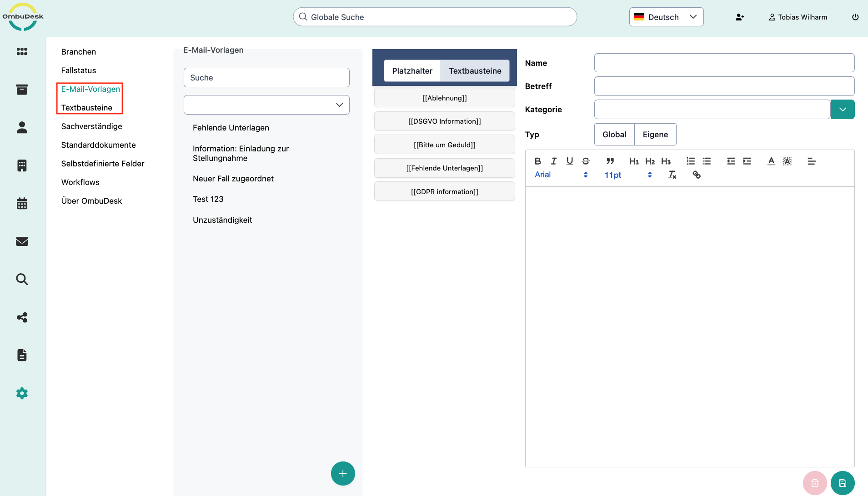
Task: Open the text alignment options
Action: pyautogui.click(x=812, y=161)
